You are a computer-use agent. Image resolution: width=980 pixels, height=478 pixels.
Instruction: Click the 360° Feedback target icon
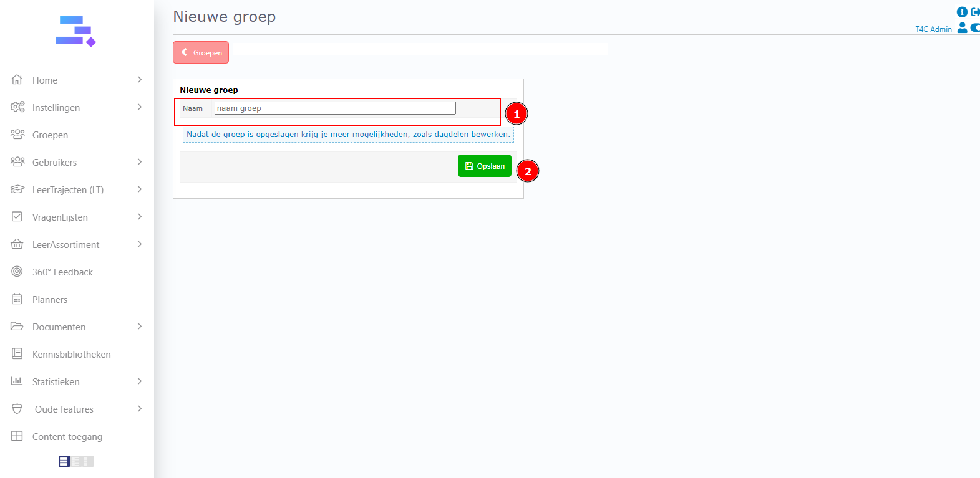tap(17, 272)
